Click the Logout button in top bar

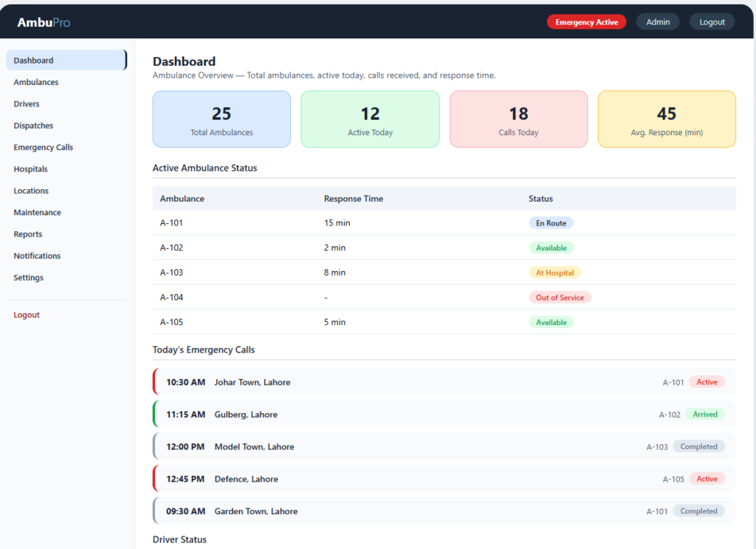(x=712, y=21)
